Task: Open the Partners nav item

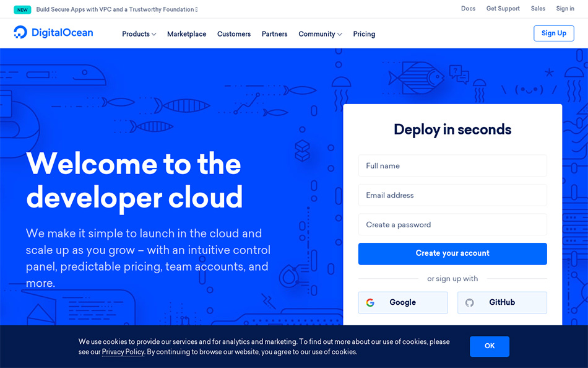Action: pos(274,34)
